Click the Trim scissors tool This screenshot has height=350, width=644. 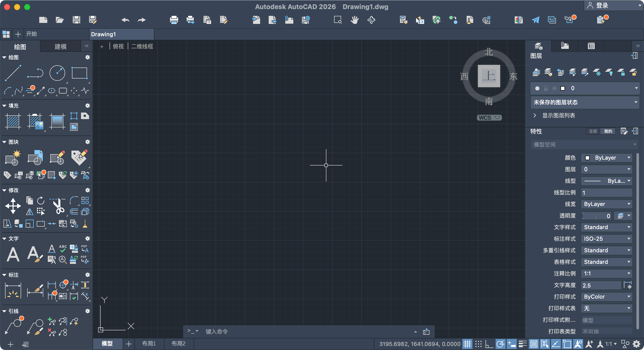(x=58, y=206)
